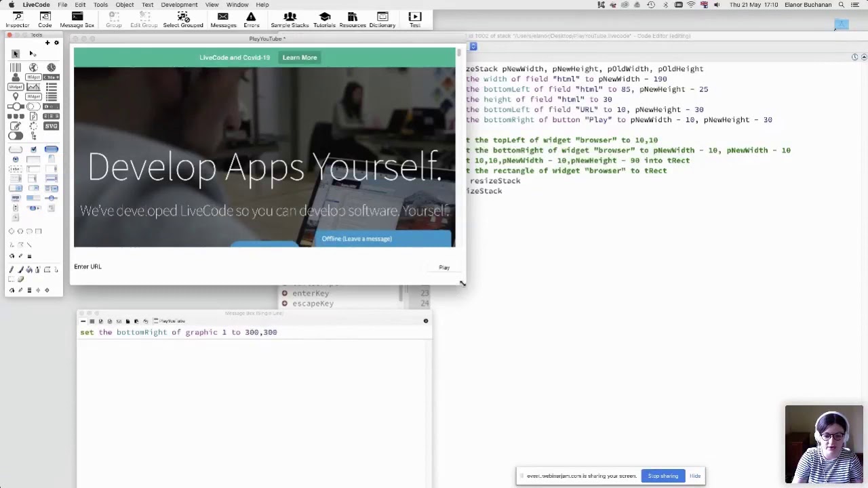The height and width of the screenshot is (488, 868).
Task: Click the plus icon atop Tools palette
Action: (x=47, y=43)
